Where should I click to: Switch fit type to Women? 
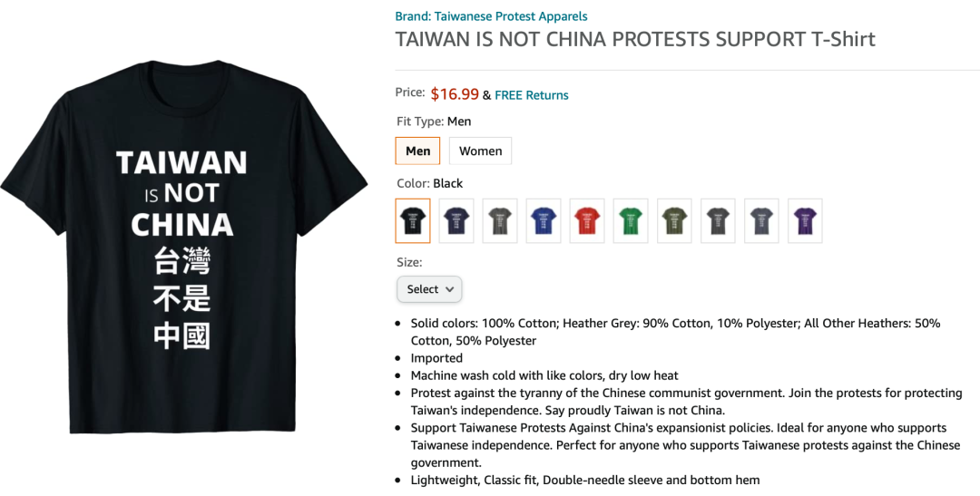[x=480, y=151]
